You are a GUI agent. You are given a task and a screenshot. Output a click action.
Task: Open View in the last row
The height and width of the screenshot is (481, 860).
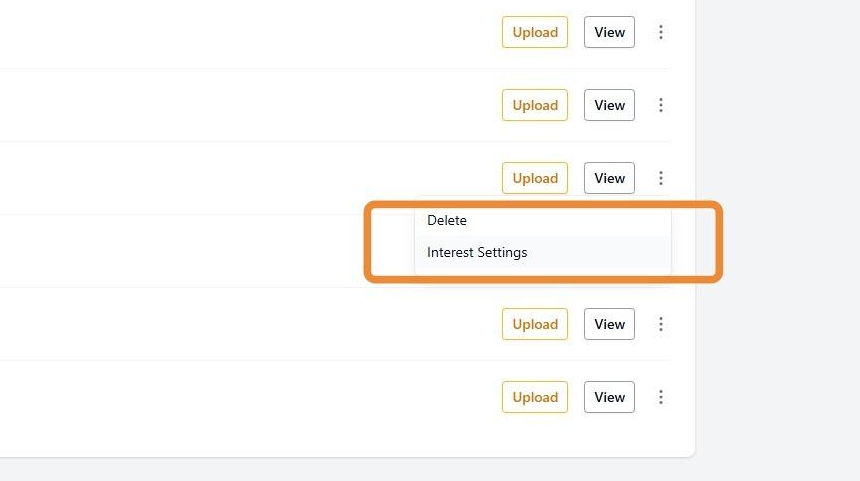(x=609, y=397)
